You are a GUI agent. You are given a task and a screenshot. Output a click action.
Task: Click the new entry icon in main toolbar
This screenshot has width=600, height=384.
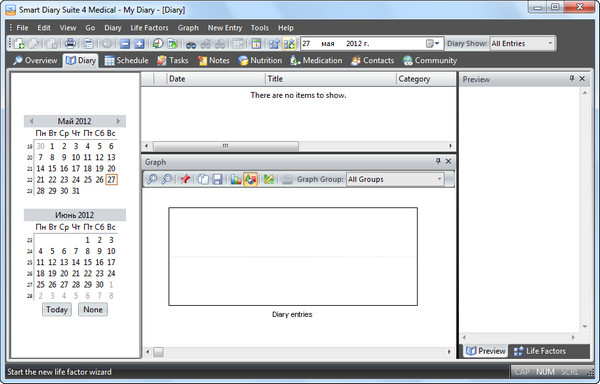(x=19, y=44)
